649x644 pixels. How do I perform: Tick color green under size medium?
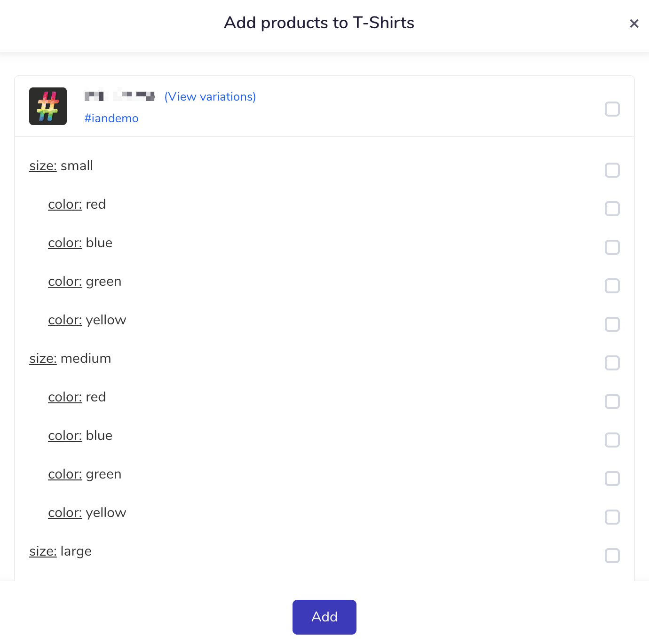point(612,479)
